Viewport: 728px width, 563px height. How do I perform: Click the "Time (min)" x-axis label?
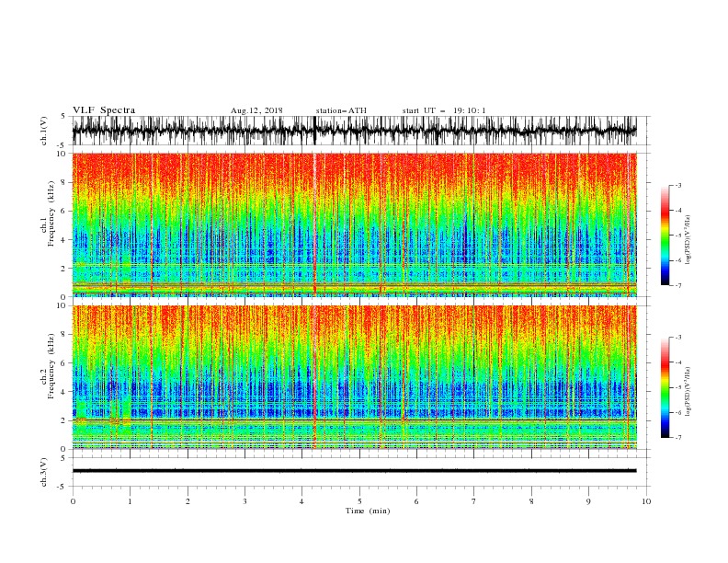tap(368, 511)
